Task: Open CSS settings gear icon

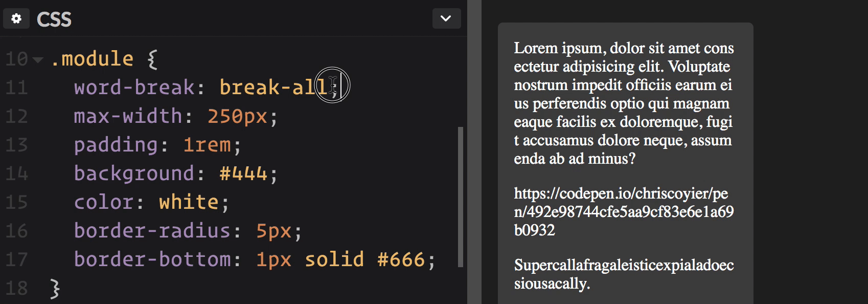Action: [x=16, y=18]
